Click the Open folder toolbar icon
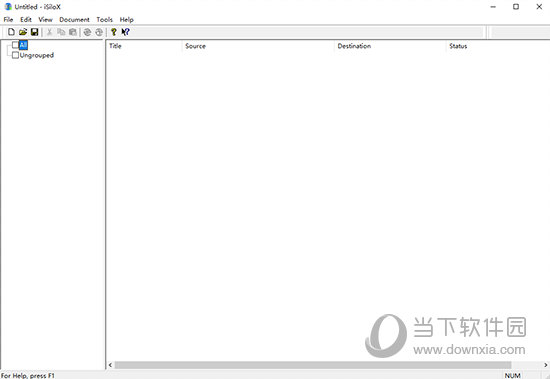550x379 pixels. tap(23, 32)
